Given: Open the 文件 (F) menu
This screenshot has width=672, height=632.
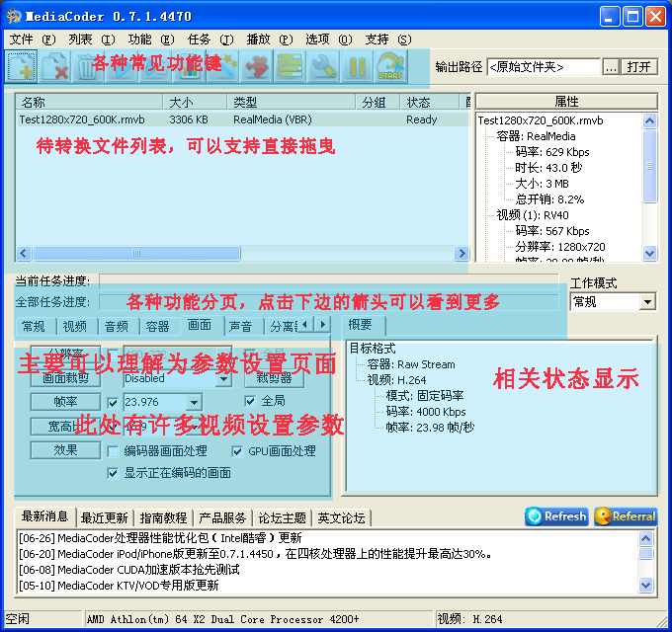Looking at the screenshot, I should click(33, 39).
